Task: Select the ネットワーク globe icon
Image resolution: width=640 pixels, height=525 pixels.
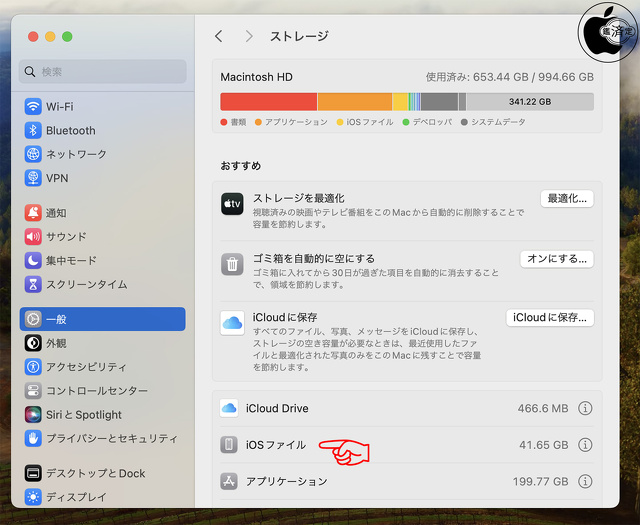Action: point(33,154)
